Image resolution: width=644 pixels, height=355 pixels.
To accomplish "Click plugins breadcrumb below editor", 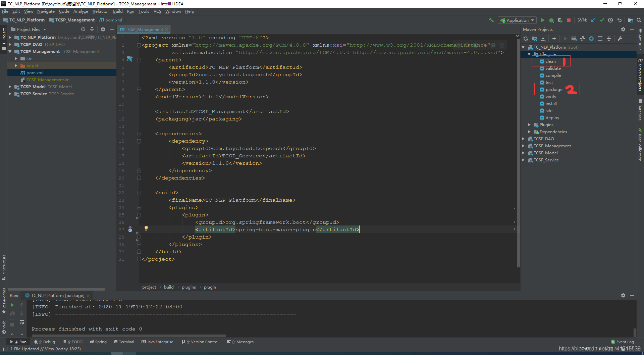I will coord(189,287).
